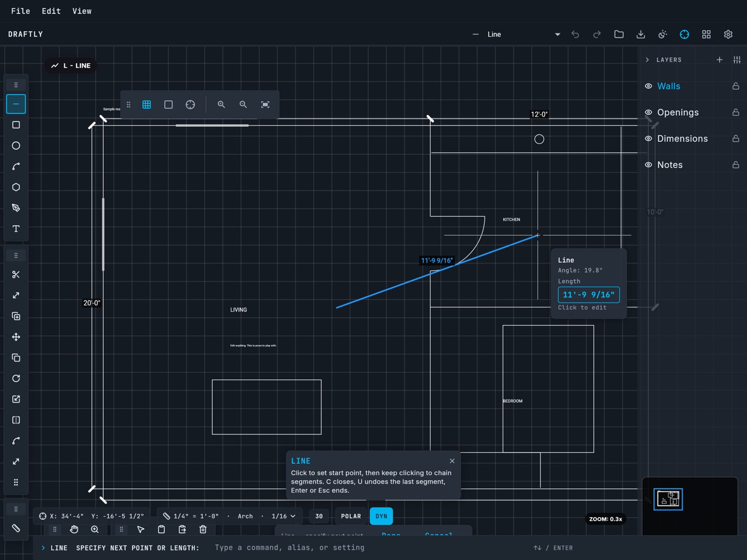Toggle grid display in floating toolbar
Viewport: 747px width, 560px height.
pyautogui.click(x=147, y=105)
